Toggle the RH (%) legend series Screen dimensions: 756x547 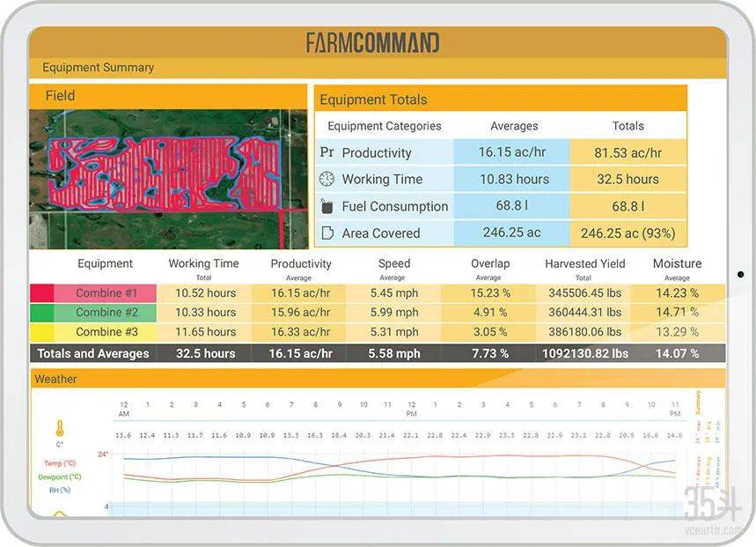[x=60, y=490]
